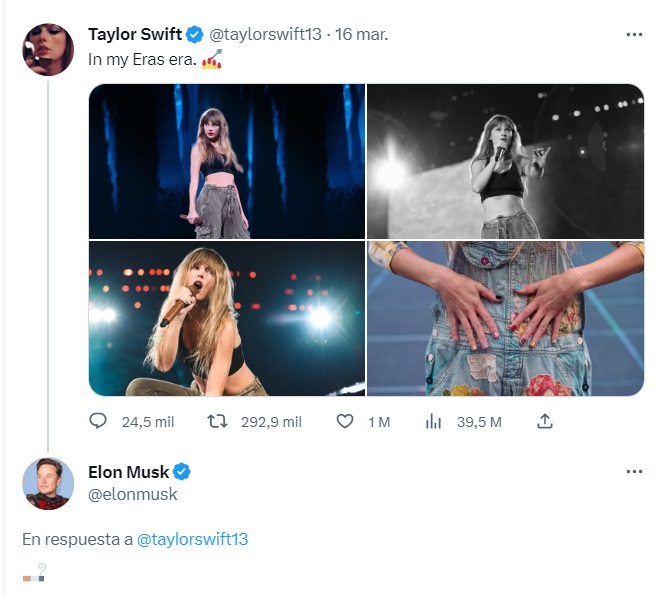Open more options on the reply tweet
Viewport: 661px width, 595px height.
pos(634,471)
